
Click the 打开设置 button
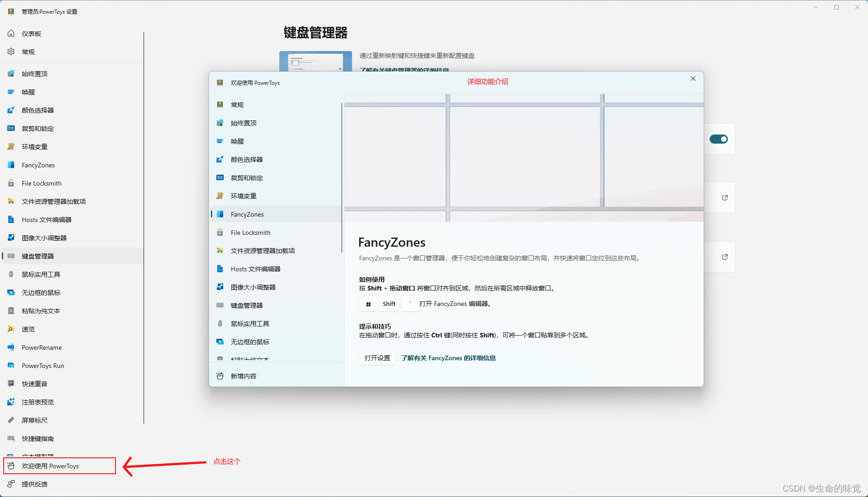click(377, 358)
